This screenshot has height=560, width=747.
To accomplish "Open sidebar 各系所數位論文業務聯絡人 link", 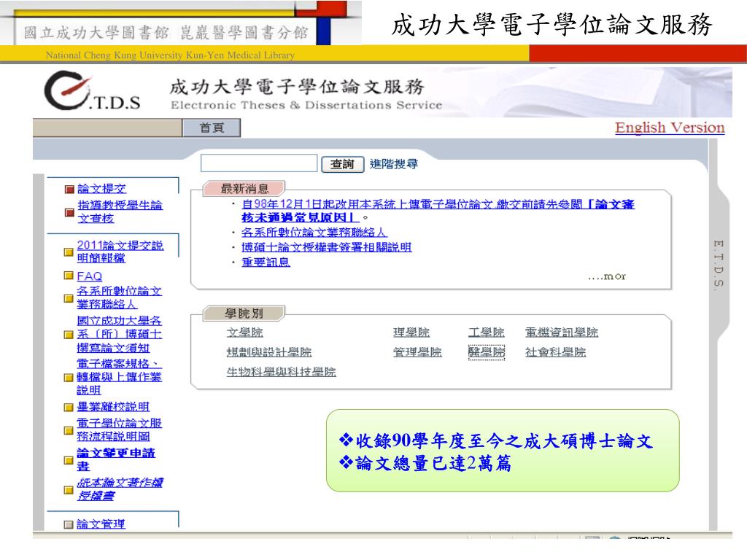I will point(119,297).
